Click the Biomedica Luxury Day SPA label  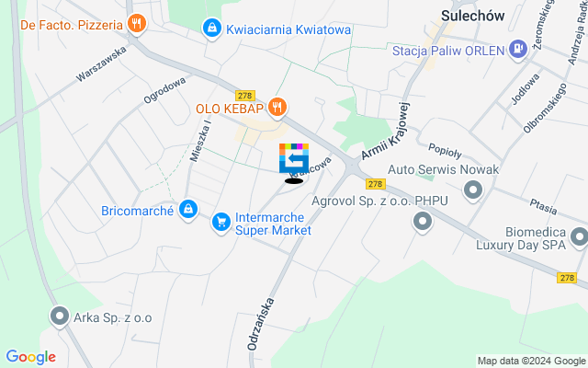(521, 238)
